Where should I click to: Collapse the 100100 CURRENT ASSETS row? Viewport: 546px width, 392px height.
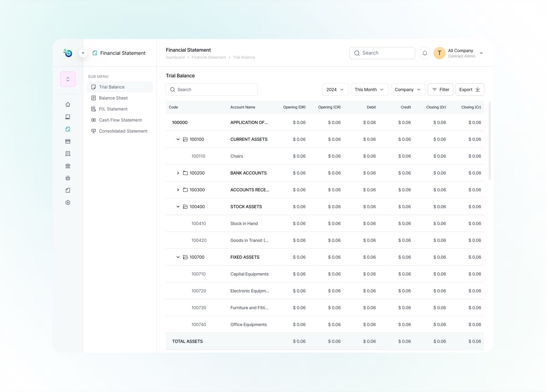click(x=178, y=139)
